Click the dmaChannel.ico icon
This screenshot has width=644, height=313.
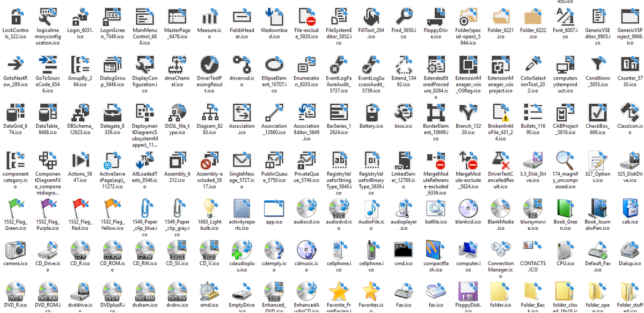tap(178, 64)
